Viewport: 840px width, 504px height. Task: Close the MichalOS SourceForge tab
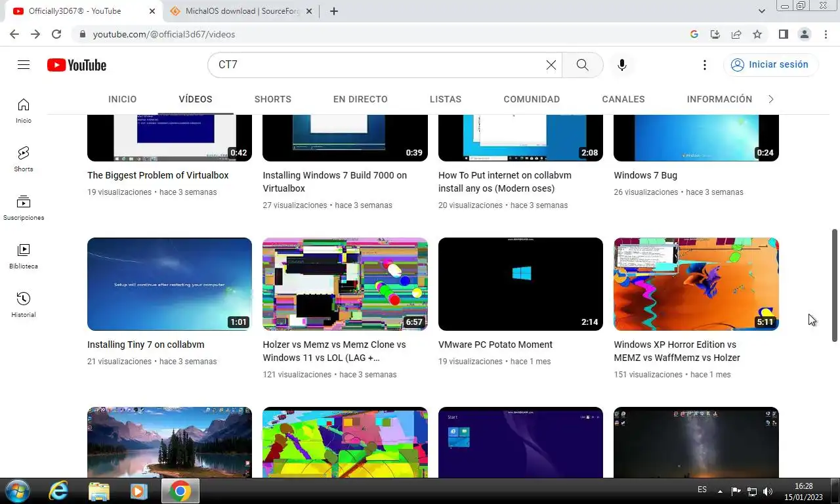(309, 11)
